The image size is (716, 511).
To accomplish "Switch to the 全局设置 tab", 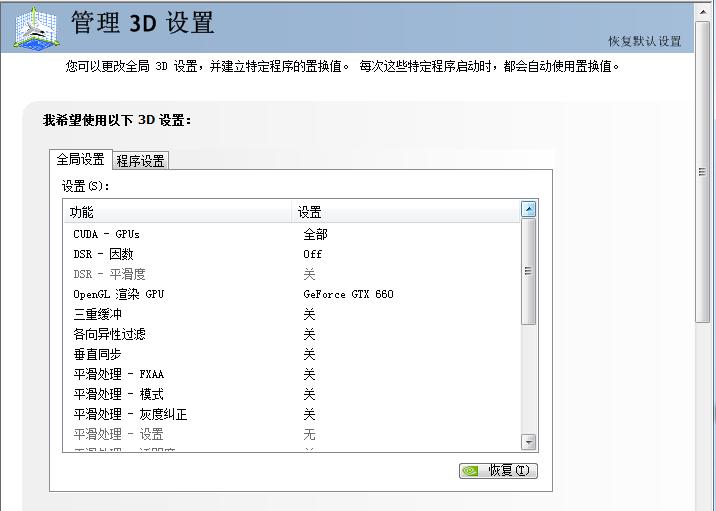I will (x=80, y=159).
